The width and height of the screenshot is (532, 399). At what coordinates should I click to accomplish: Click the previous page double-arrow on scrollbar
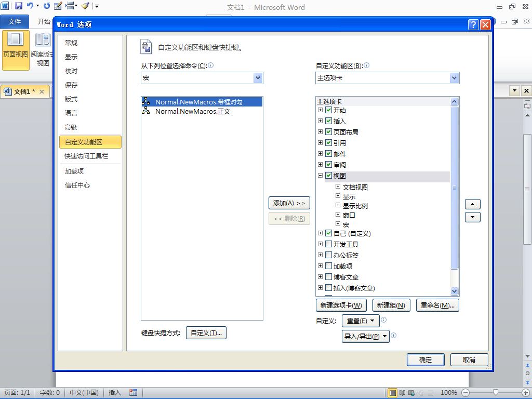[527, 365]
